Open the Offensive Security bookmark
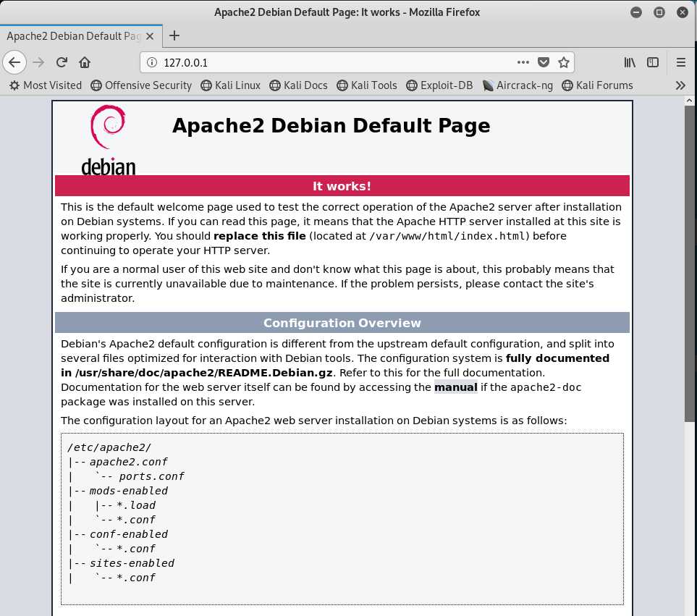The image size is (697, 616). point(141,85)
